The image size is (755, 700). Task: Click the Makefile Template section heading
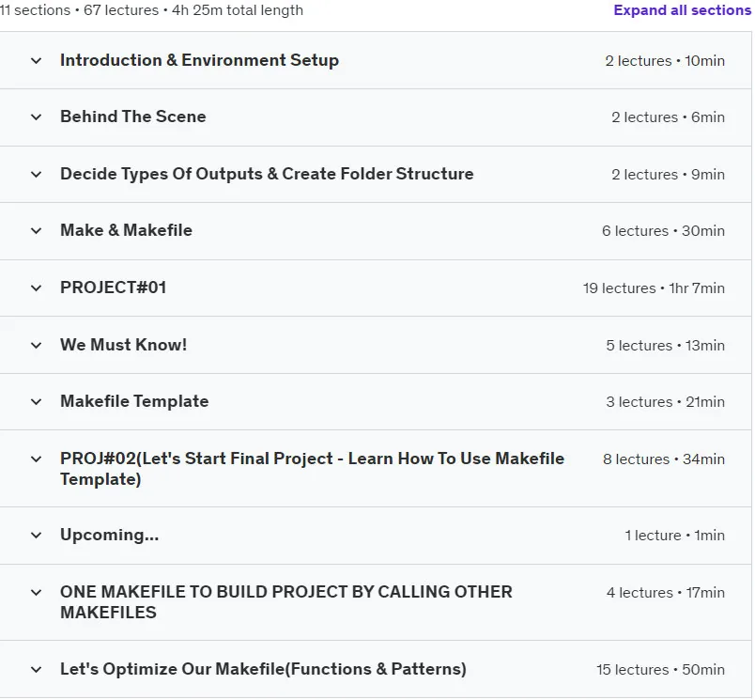[134, 401]
